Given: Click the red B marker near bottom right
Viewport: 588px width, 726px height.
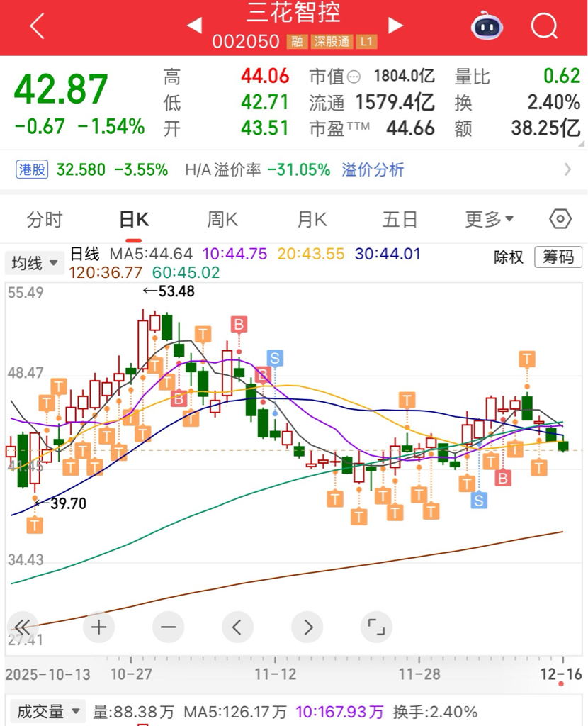Looking at the screenshot, I should pyautogui.click(x=503, y=477).
